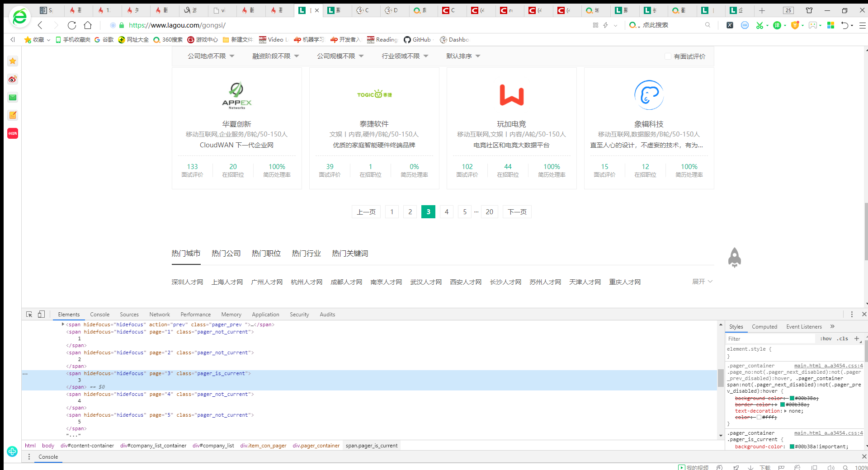868x470 pixels.
Task: Close the Console drawer
Action: (x=864, y=456)
